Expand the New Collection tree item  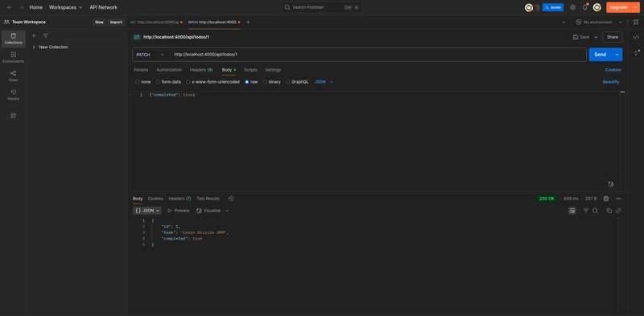(34, 47)
